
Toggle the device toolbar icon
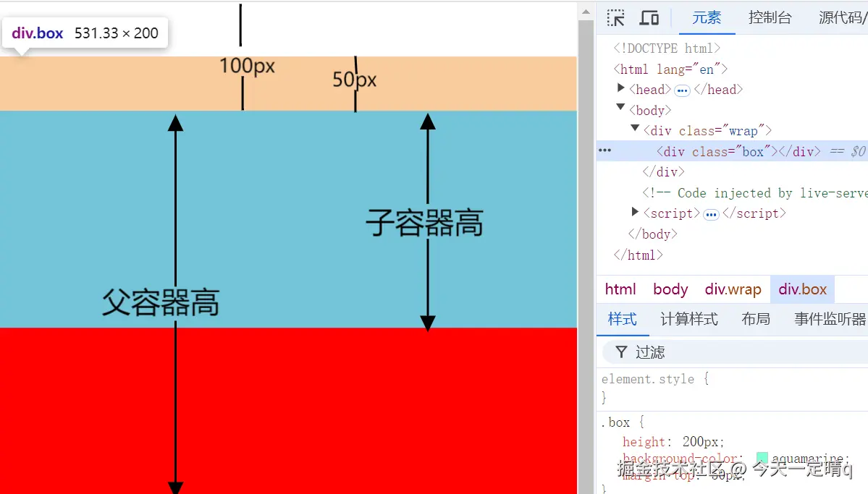[x=649, y=17]
